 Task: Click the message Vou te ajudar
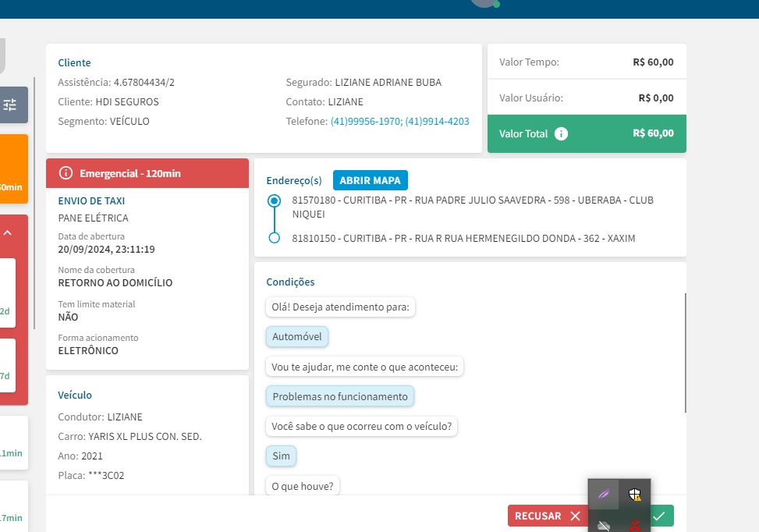(364, 367)
